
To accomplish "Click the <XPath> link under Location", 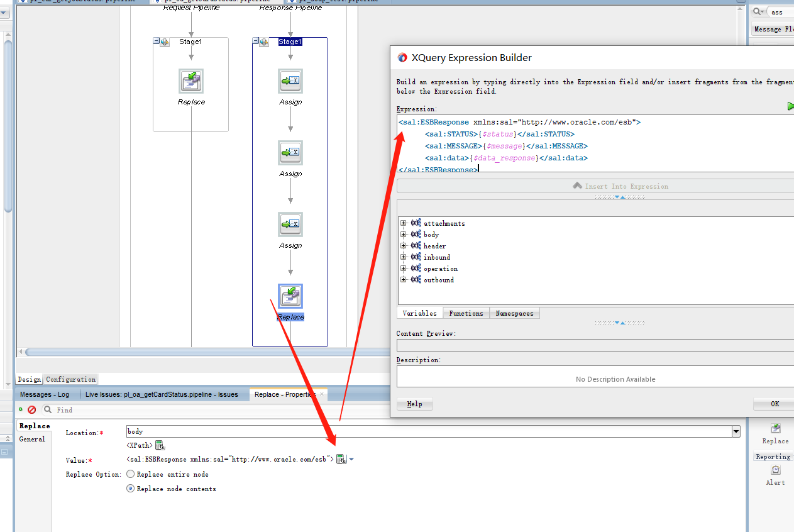I will click(x=140, y=445).
